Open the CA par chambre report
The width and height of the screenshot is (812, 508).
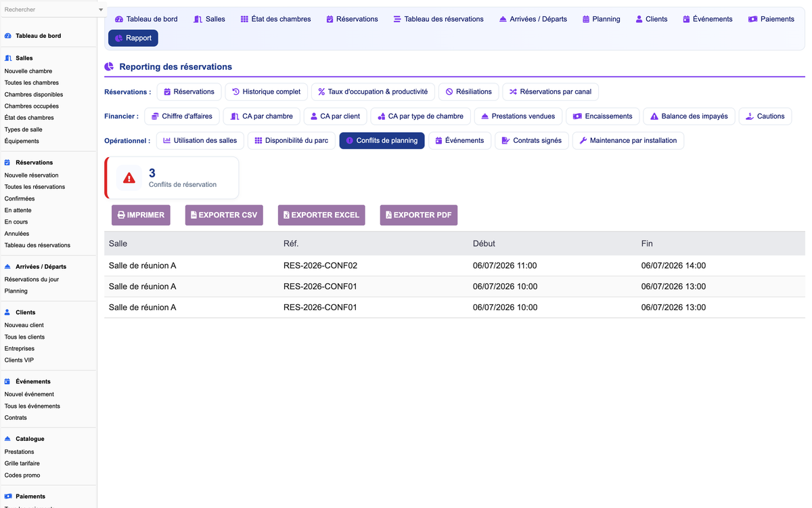[x=262, y=117]
